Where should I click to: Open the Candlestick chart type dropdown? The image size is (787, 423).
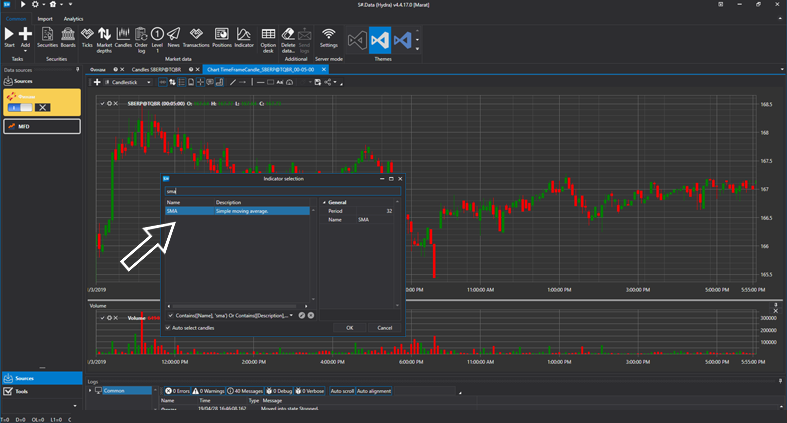click(126, 82)
